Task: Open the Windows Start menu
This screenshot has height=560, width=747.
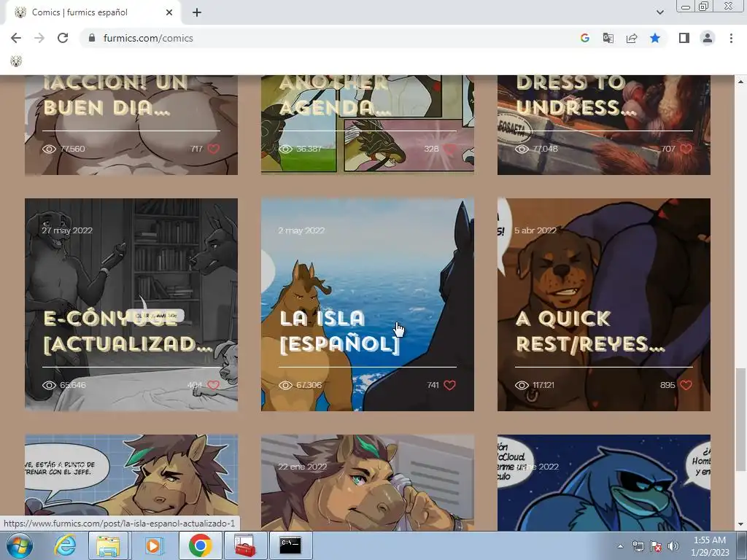Action: 18,545
